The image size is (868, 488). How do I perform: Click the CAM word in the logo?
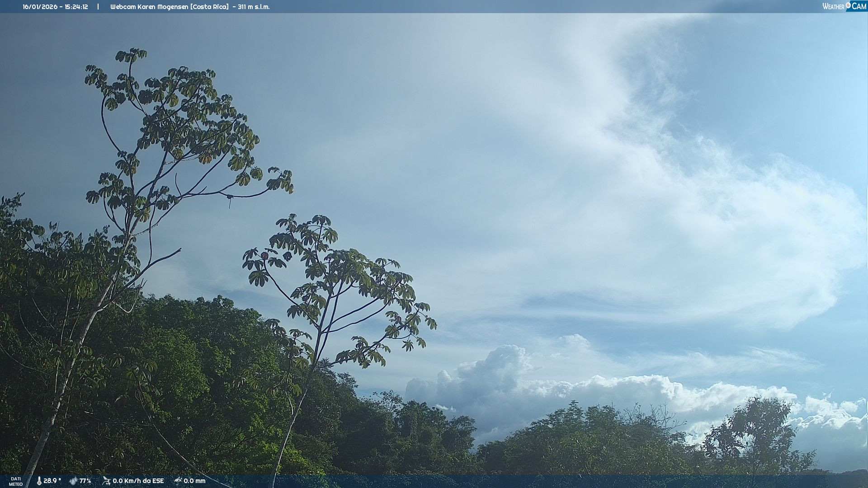coord(859,6)
